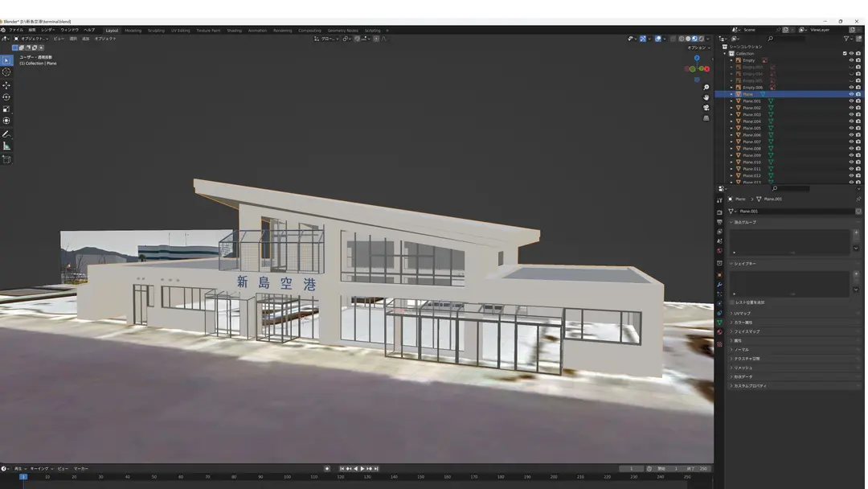Click the viewport zoom magnifier icon

(706, 88)
